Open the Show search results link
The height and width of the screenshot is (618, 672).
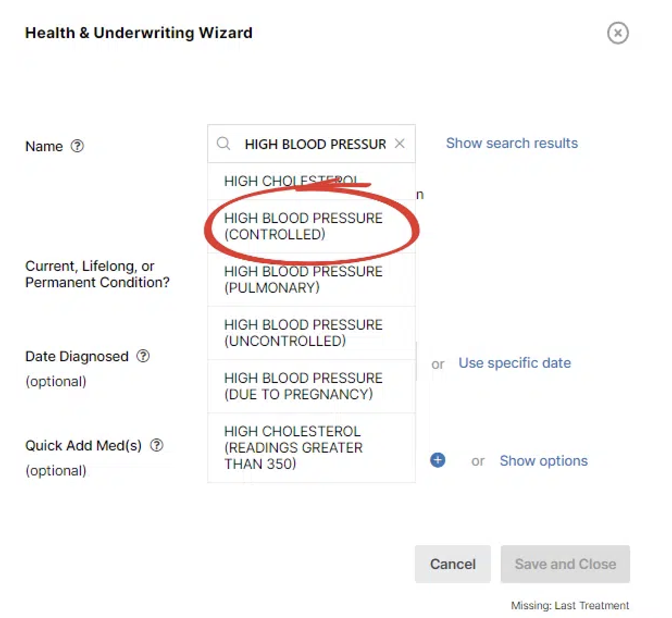click(512, 143)
